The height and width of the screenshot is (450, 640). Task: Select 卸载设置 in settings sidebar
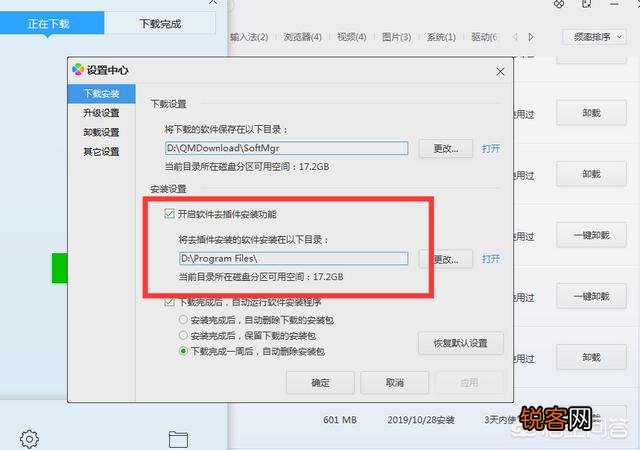pyautogui.click(x=101, y=132)
